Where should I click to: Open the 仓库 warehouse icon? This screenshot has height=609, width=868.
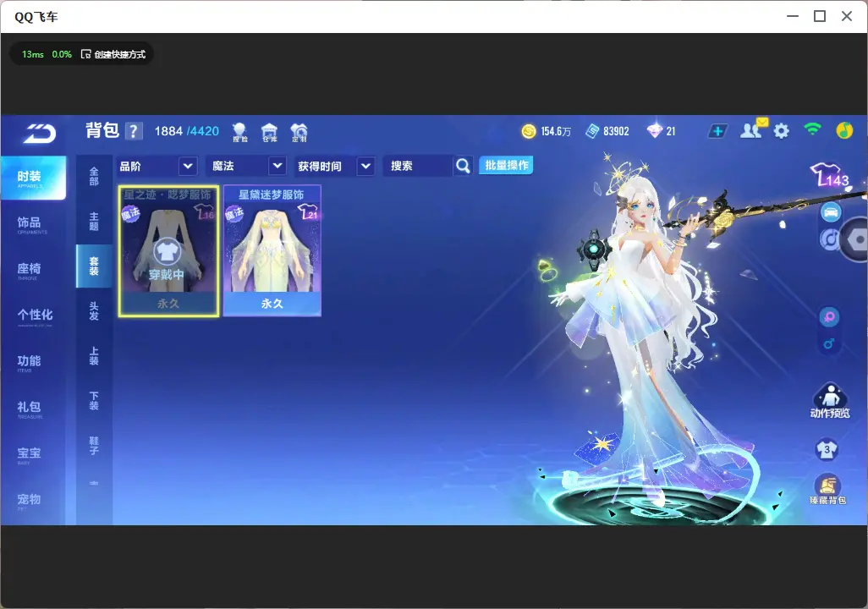pos(270,132)
